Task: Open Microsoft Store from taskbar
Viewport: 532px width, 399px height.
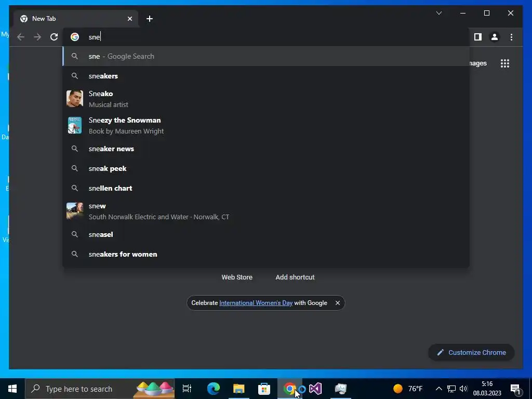Action: (264, 389)
